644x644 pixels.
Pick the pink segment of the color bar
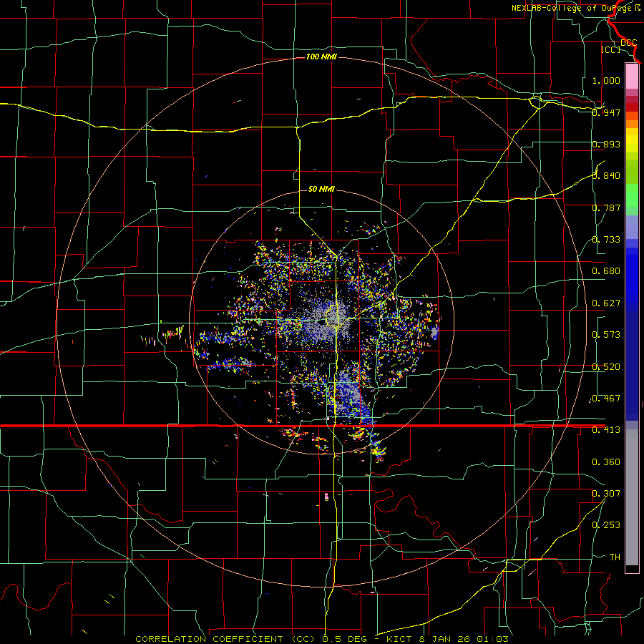(x=632, y=77)
